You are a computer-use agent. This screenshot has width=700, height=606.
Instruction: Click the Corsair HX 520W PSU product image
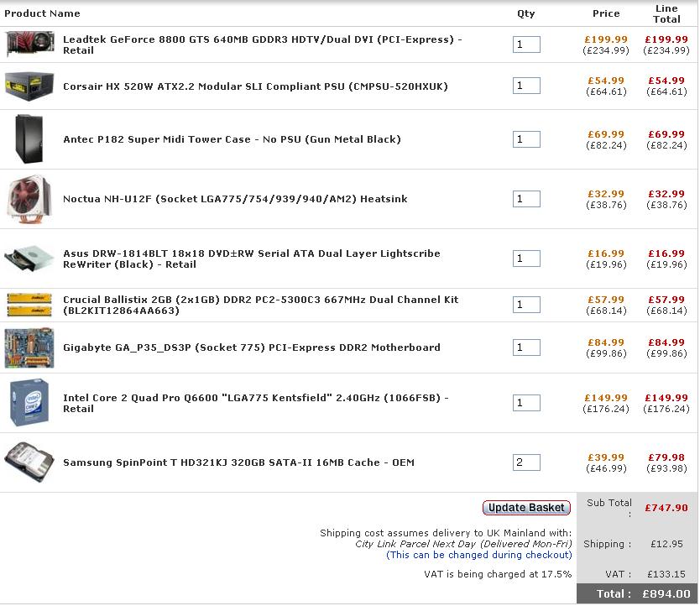(29, 86)
